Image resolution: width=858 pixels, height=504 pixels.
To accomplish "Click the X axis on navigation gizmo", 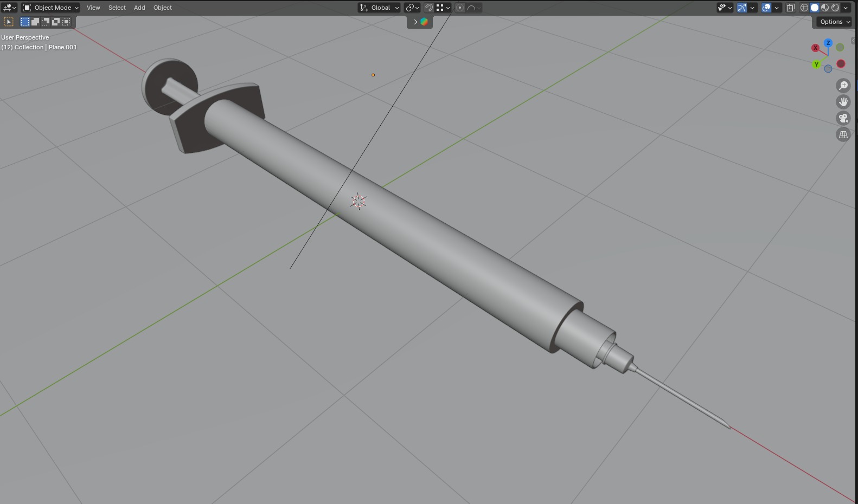I will coord(815,48).
